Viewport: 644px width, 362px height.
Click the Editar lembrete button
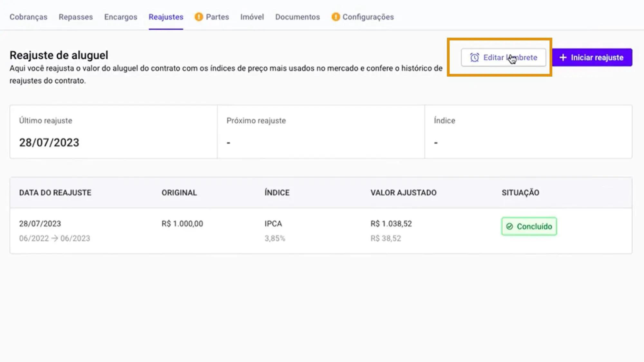[x=503, y=57]
